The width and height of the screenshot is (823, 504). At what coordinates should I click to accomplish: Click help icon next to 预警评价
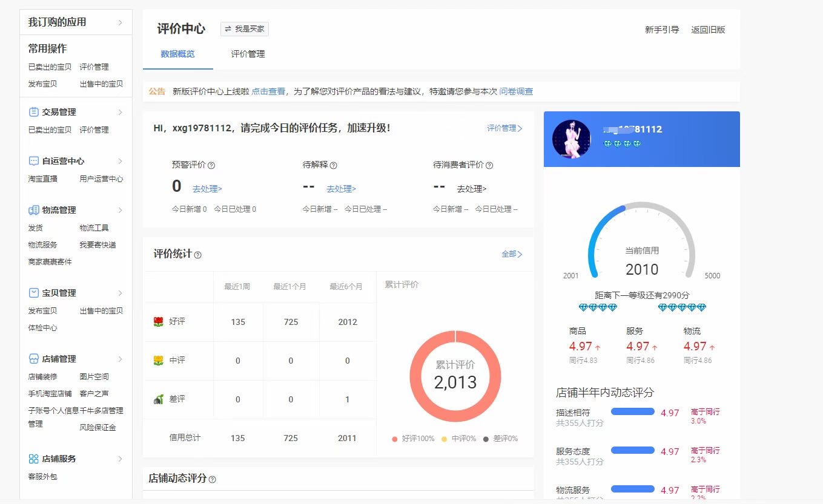pos(211,165)
